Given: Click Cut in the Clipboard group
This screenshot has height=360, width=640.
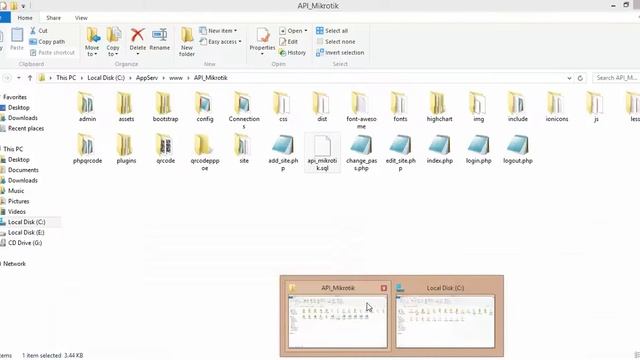Looking at the screenshot, I should (39, 31).
